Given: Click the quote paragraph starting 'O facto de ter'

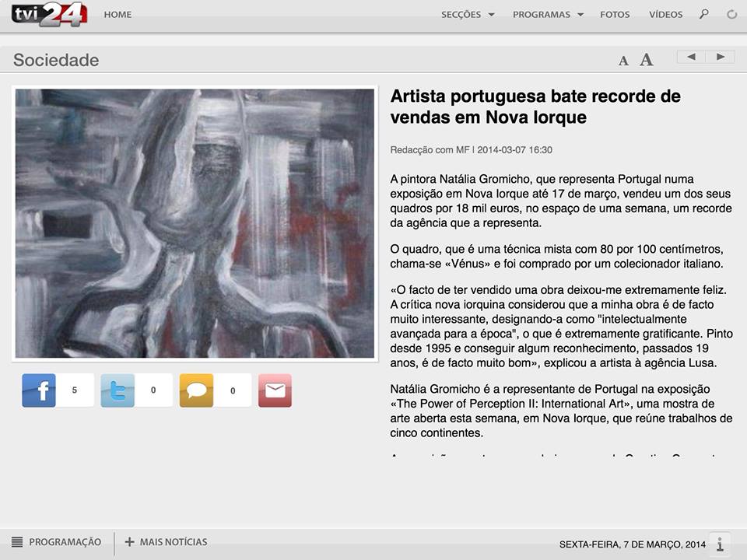Looking at the screenshot, I should tap(561, 326).
